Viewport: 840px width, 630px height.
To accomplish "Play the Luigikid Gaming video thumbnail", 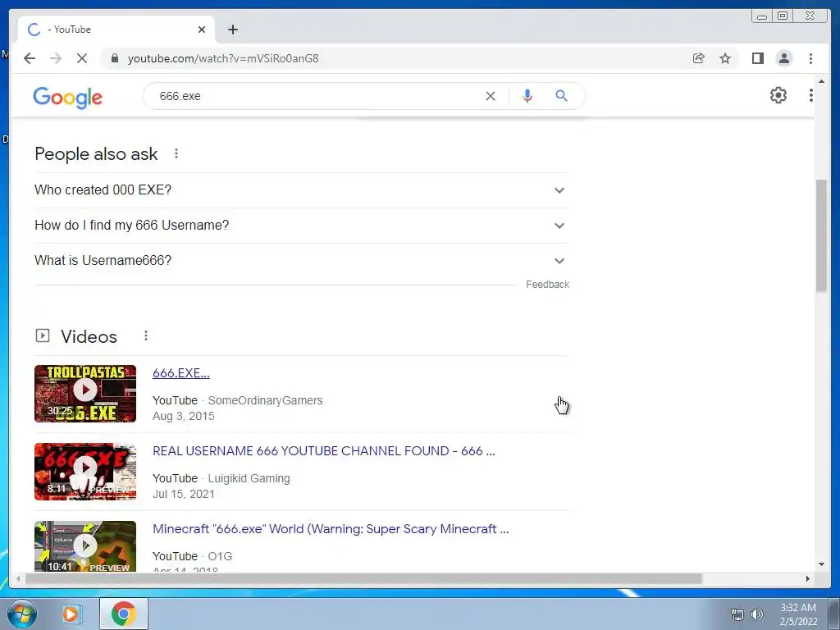I will coord(85,472).
